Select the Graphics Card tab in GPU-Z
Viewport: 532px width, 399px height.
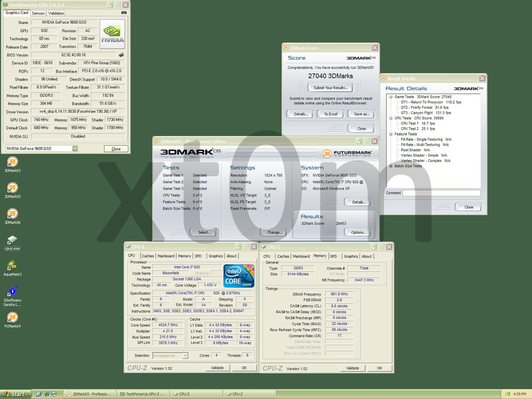pos(17,12)
